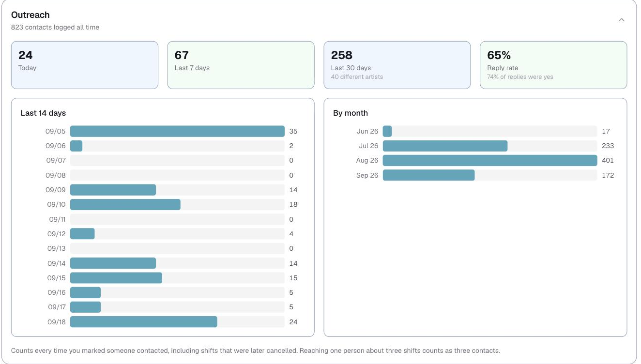Click the Last 14 days heading
The height and width of the screenshot is (364, 641).
coord(43,113)
